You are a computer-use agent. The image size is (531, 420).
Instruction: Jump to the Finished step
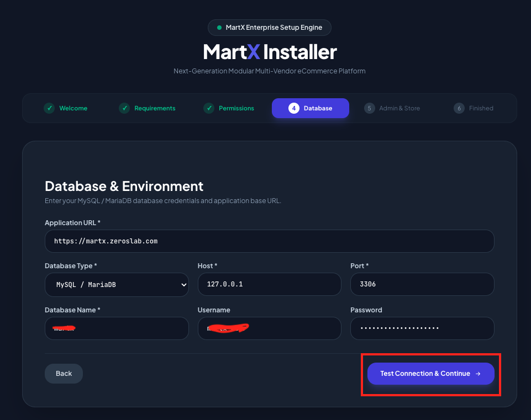point(474,108)
